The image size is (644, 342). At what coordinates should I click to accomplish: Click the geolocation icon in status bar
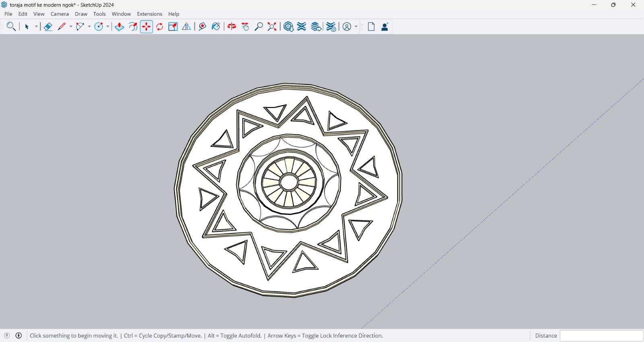7,336
